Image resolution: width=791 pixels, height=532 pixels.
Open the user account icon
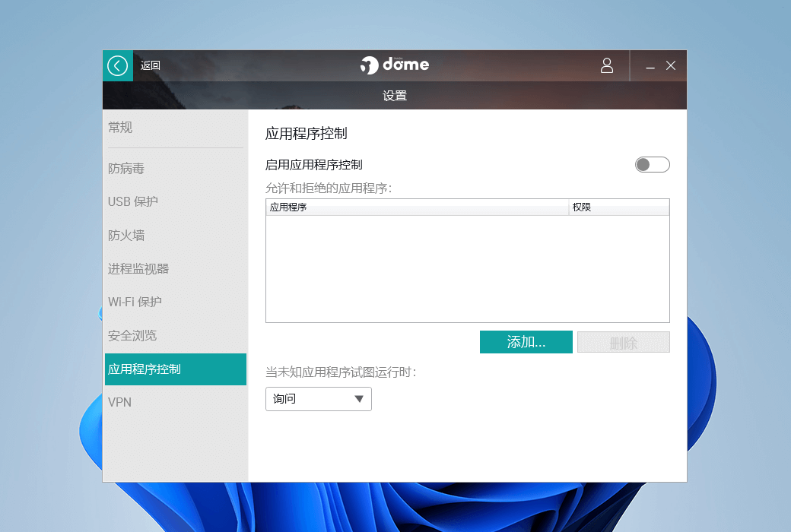(x=606, y=66)
